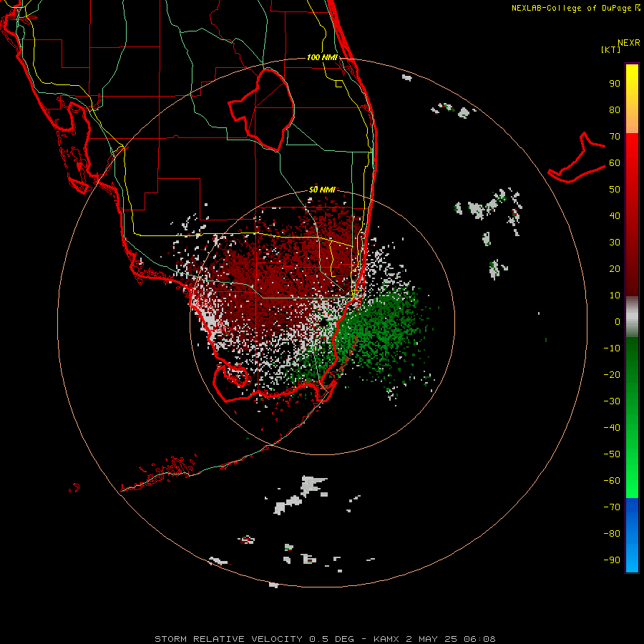644x644 pixels.
Task: Select the -70 value on the velocity scale
Action: [x=612, y=507]
